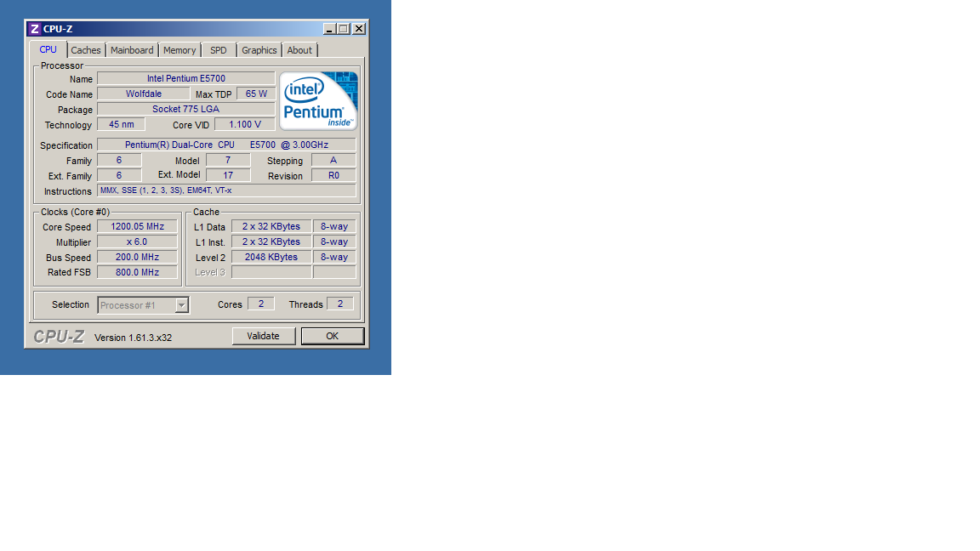
Task: Click the Level 2 '8-way' field
Action: (x=334, y=257)
